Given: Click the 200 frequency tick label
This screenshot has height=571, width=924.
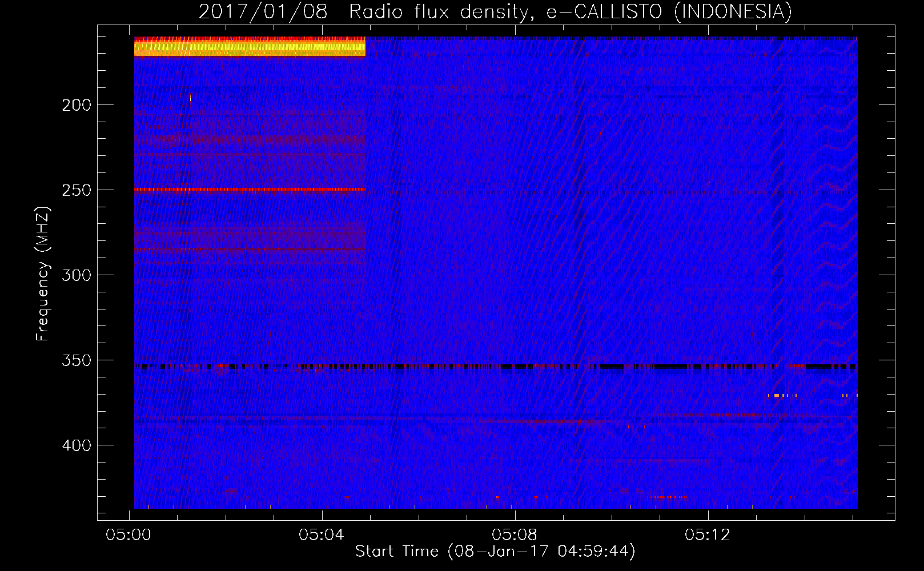Looking at the screenshot, I should click(x=77, y=105).
